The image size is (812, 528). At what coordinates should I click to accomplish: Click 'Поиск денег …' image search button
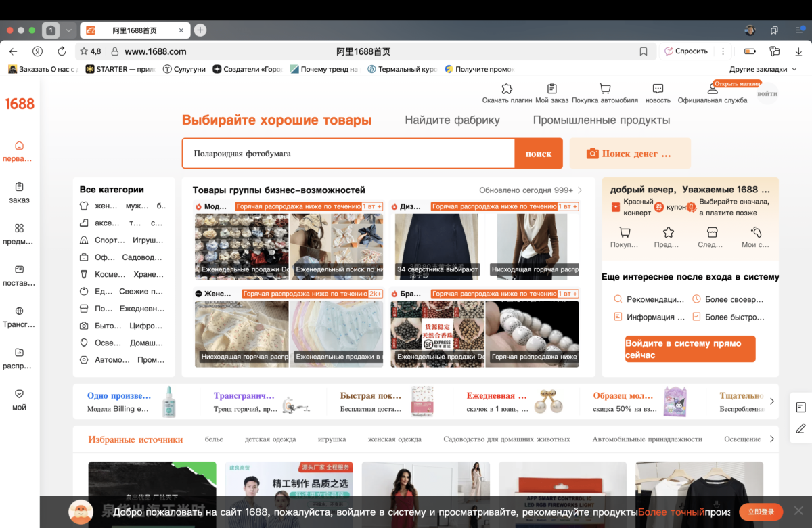click(x=630, y=154)
